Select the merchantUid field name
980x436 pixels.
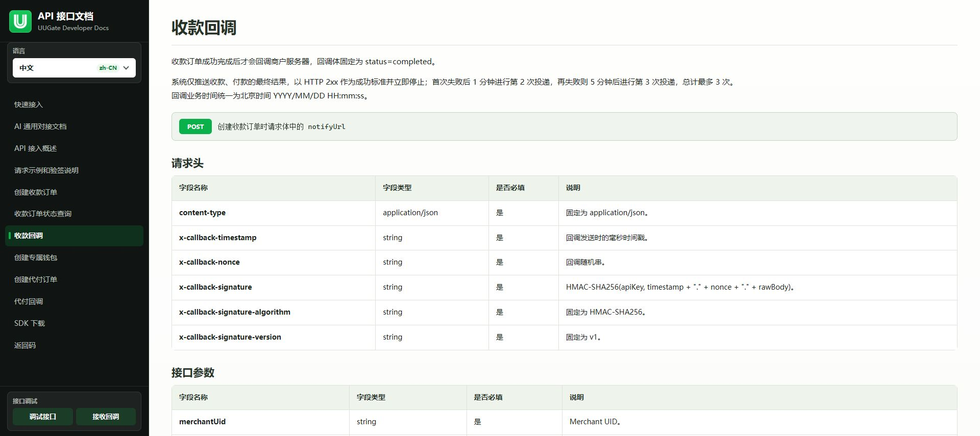click(x=202, y=422)
